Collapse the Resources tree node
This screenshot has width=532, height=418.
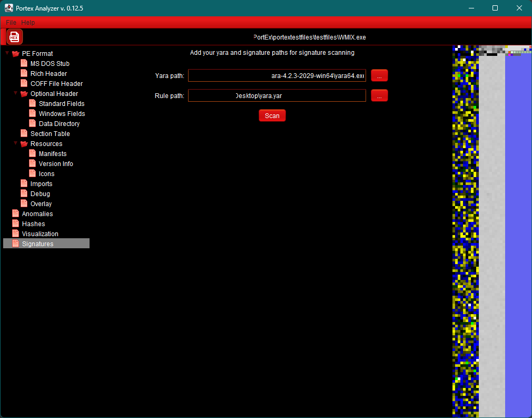click(16, 143)
